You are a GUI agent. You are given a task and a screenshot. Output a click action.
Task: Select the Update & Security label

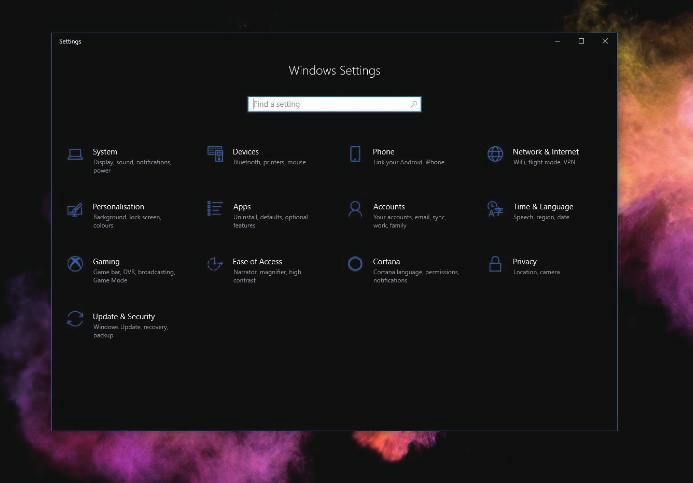[124, 316]
